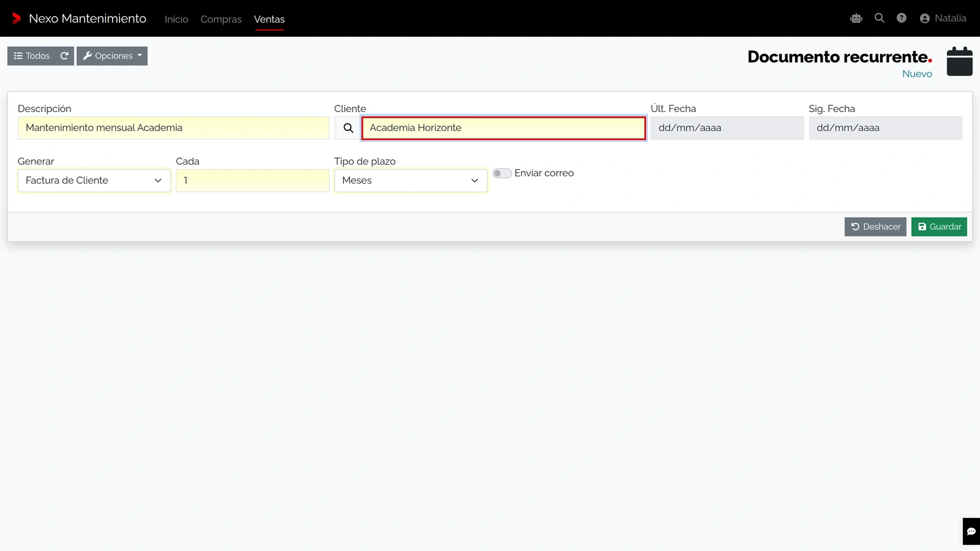Click the Últ. Fecha date field

tap(727, 128)
